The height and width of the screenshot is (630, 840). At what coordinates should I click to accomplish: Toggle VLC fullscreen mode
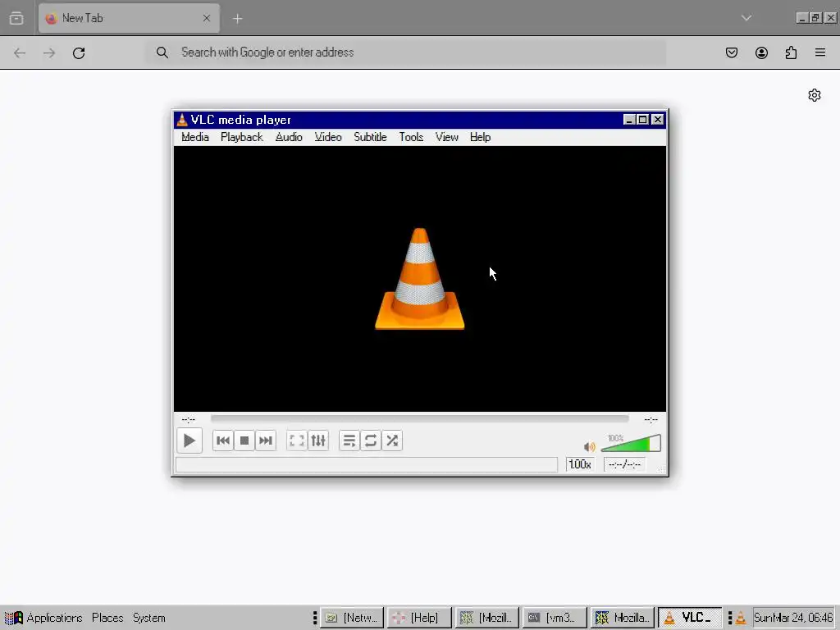click(296, 441)
